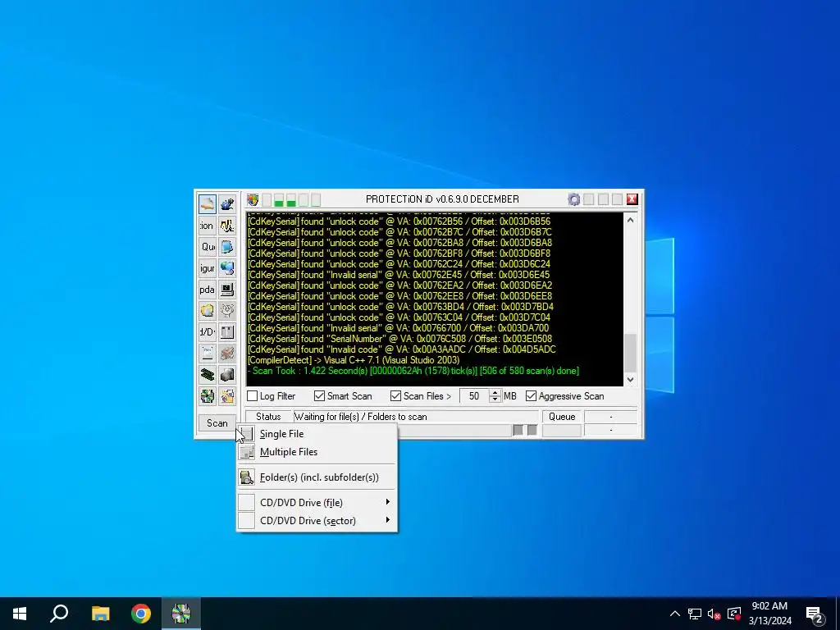Click the Windows security shield icon
840x630 pixels.
tap(253, 200)
